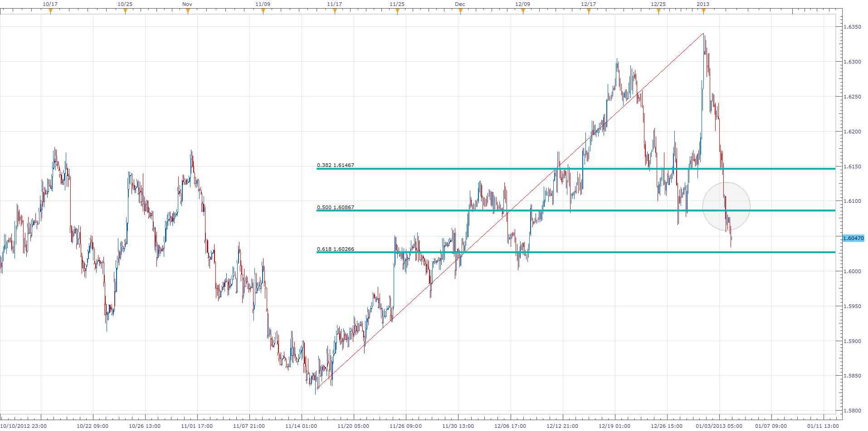This screenshot has height=431, width=868.
Task: Select the 10/22 09:00 time label
Action: click(x=93, y=426)
